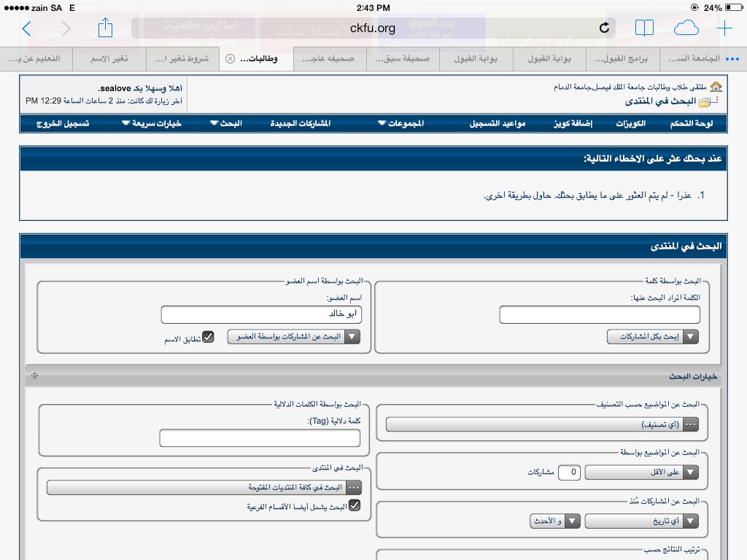Click the forum home house icon

(x=716, y=87)
